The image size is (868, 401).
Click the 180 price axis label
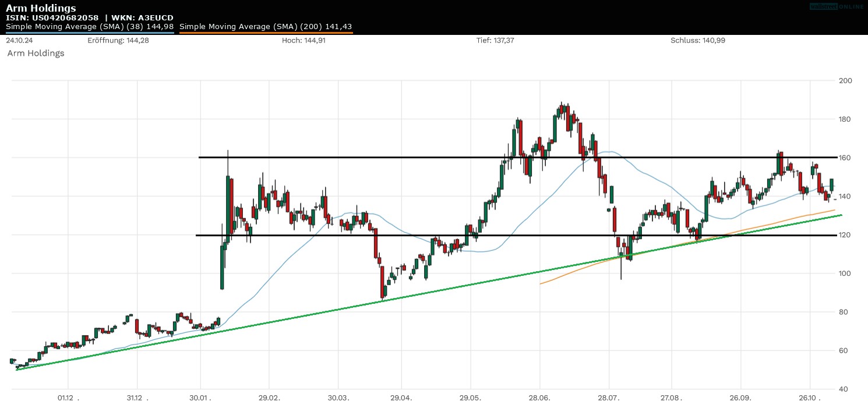point(845,119)
